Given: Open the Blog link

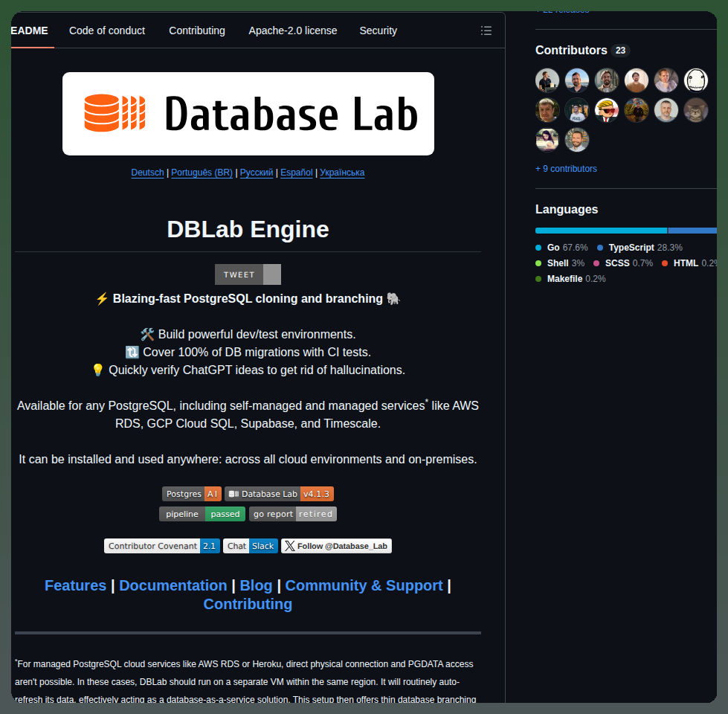Looking at the screenshot, I should coord(256,585).
